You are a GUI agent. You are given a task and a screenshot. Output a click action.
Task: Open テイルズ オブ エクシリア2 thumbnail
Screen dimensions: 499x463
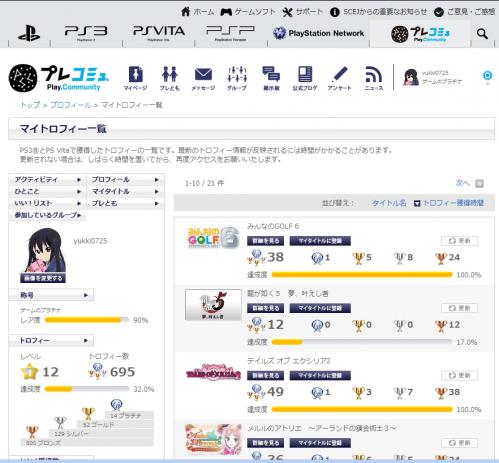click(213, 372)
